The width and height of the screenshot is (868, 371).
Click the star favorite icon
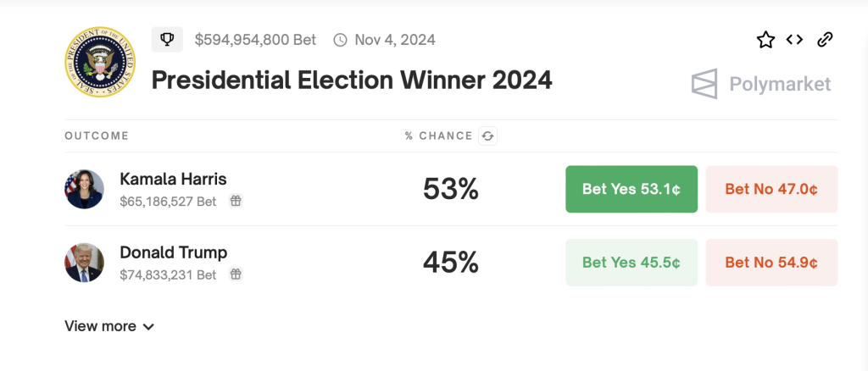pyautogui.click(x=765, y=40)
